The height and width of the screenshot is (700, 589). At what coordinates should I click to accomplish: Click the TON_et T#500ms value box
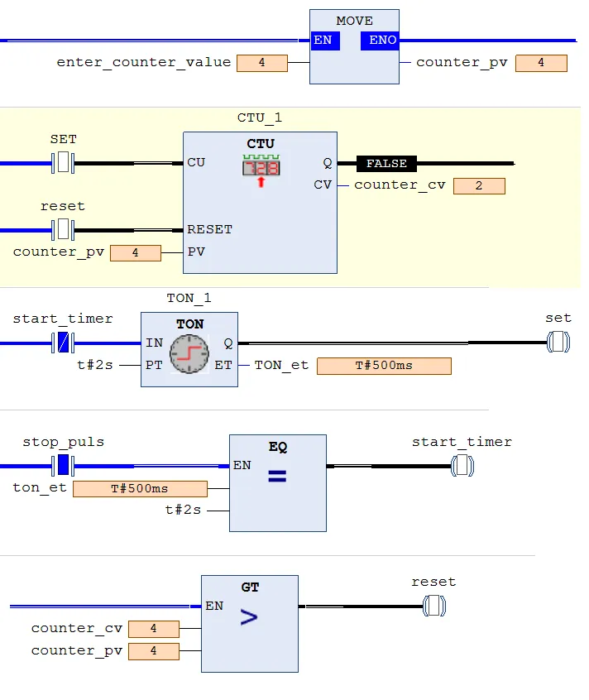(x=384, y=366)
